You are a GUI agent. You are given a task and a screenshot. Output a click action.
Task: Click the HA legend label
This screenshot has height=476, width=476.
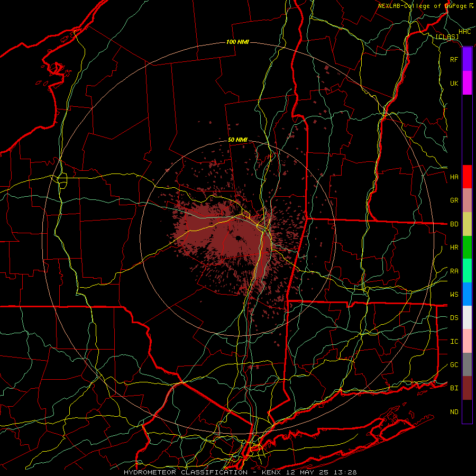pos(454,177)
